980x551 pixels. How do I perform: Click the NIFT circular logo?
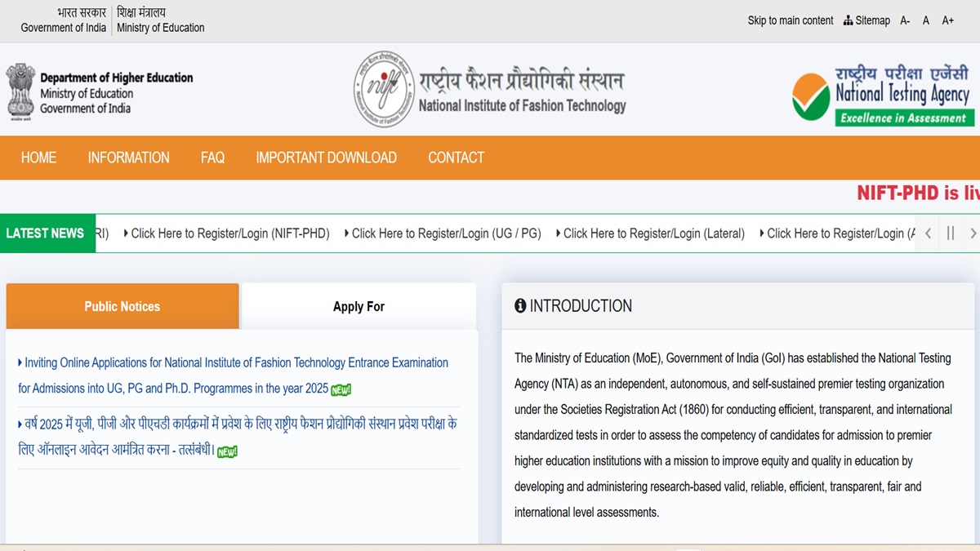point(384,89)
